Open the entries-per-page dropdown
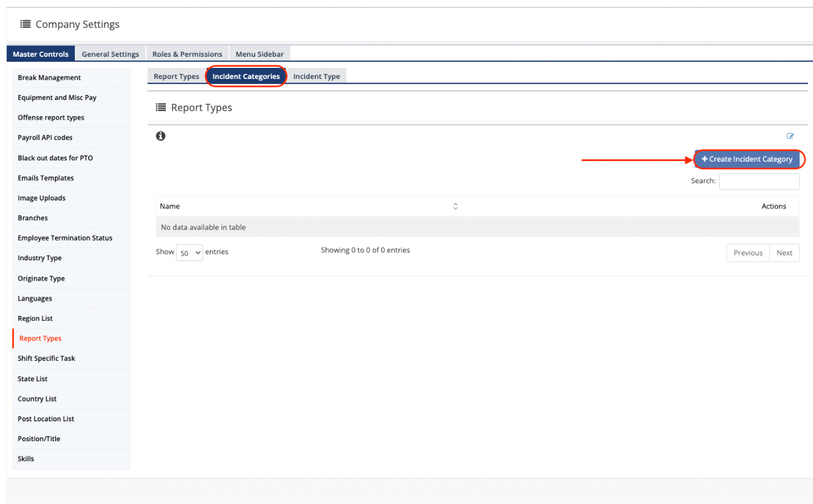The height and width of the screenshot is (504, 813). point(189,253)
